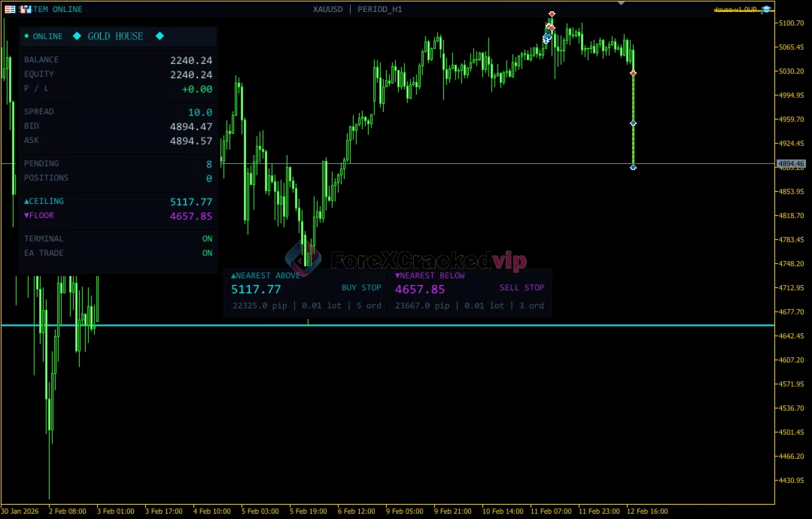Click the XAUUSD symbol label in header
812x519 pixels.
click(328, 9)
